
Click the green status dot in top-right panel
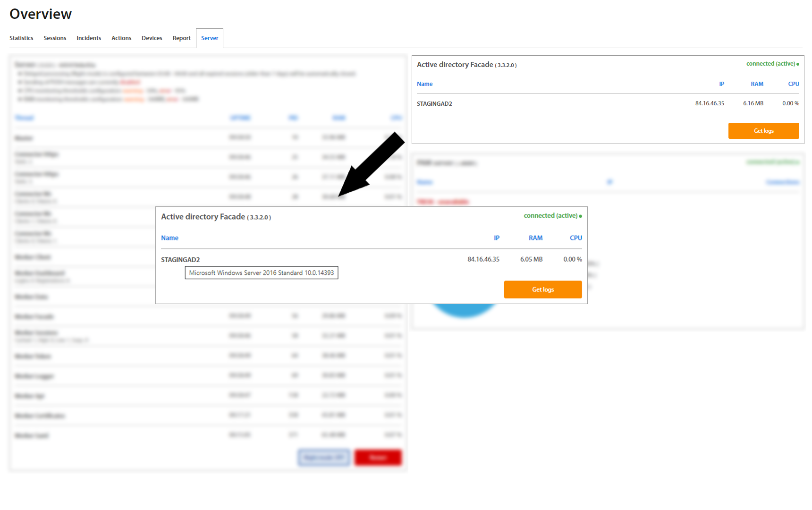[x=798, y=64]
